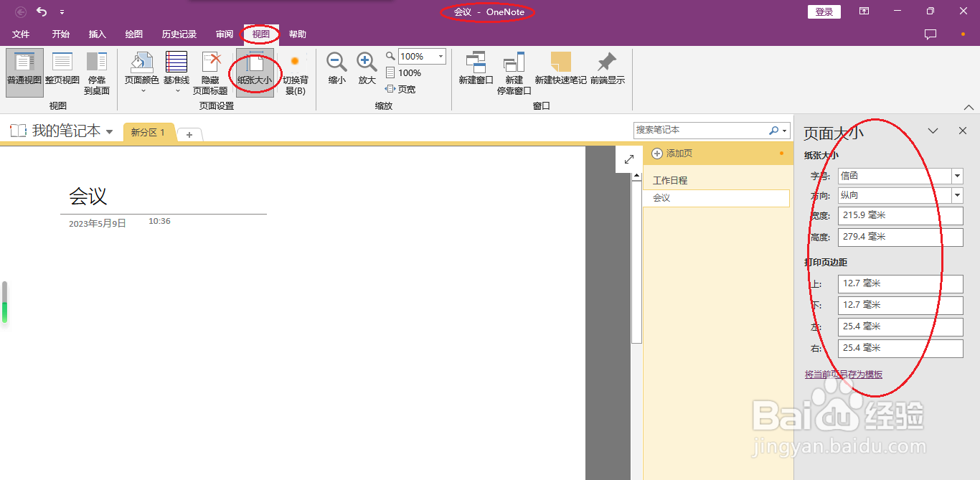This screenshot has width=980, height=480.
Task: Open the comments speech-bubble icon
Action: (930, 34)
